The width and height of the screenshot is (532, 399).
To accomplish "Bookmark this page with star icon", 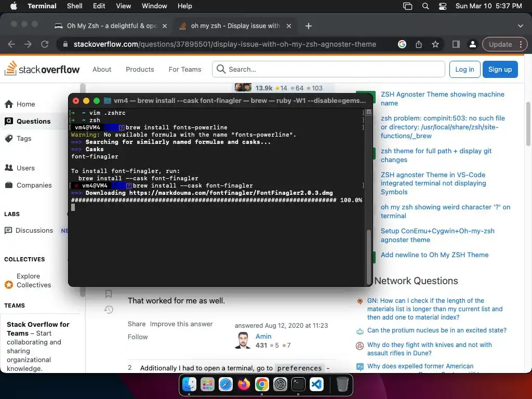I will (435, 44).
